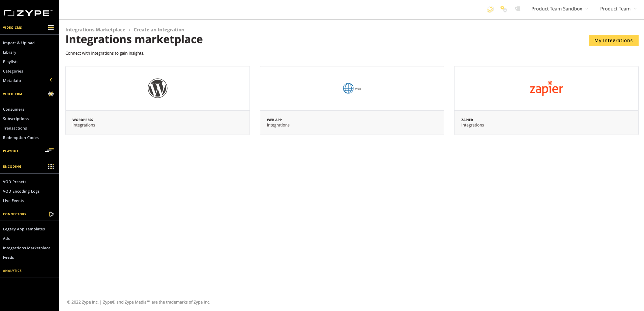Open Redemption Codes
Viewport: 644px width, 311px height.
click(21, 138)
